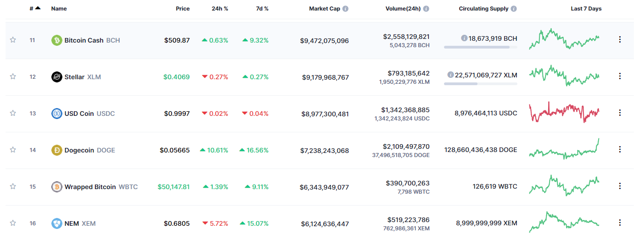Open Bitcoin Cash more options menu
The image size is (644, 234).
coord(620,40)
